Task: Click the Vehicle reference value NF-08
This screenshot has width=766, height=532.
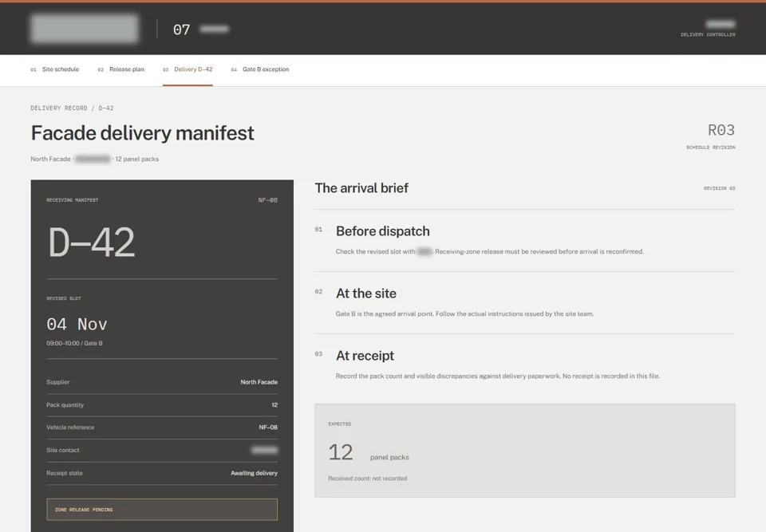Action: pos(268,428)
